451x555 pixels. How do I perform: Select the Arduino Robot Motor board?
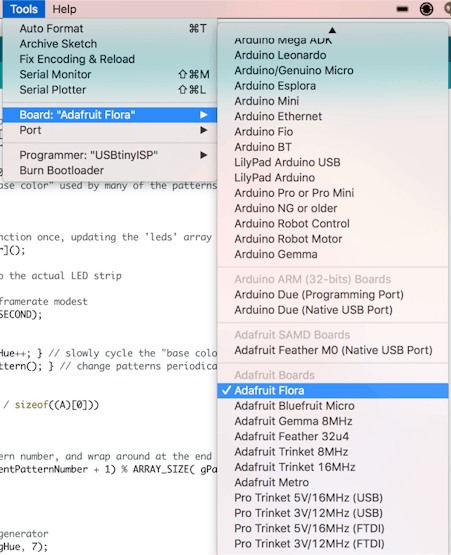pos(333,239)
